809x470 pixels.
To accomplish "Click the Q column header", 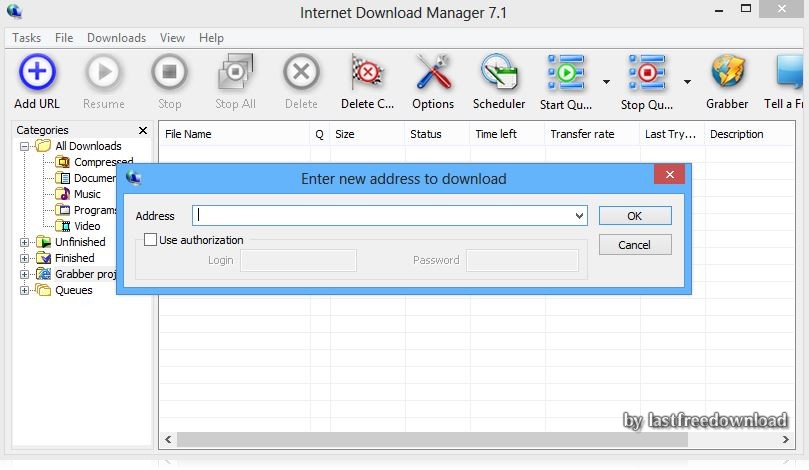I will click(320, 134).
